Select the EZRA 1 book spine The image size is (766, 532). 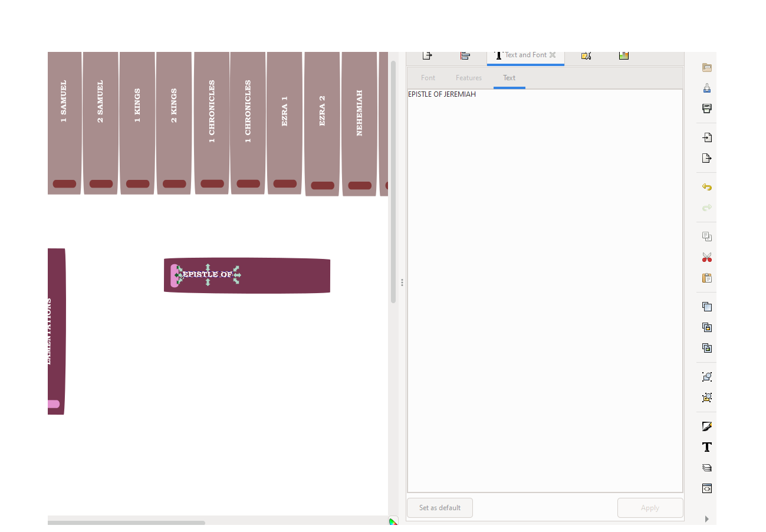[285, 123]
